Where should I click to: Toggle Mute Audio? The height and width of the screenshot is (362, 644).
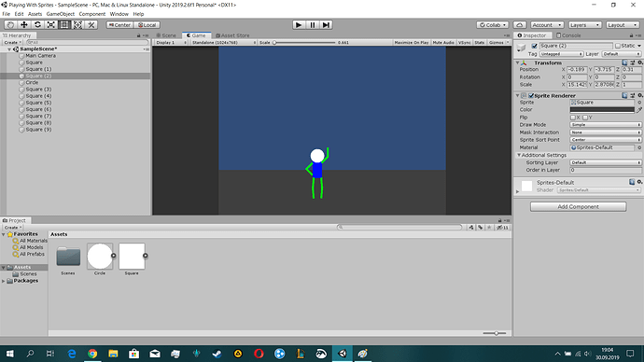[443, 43]
